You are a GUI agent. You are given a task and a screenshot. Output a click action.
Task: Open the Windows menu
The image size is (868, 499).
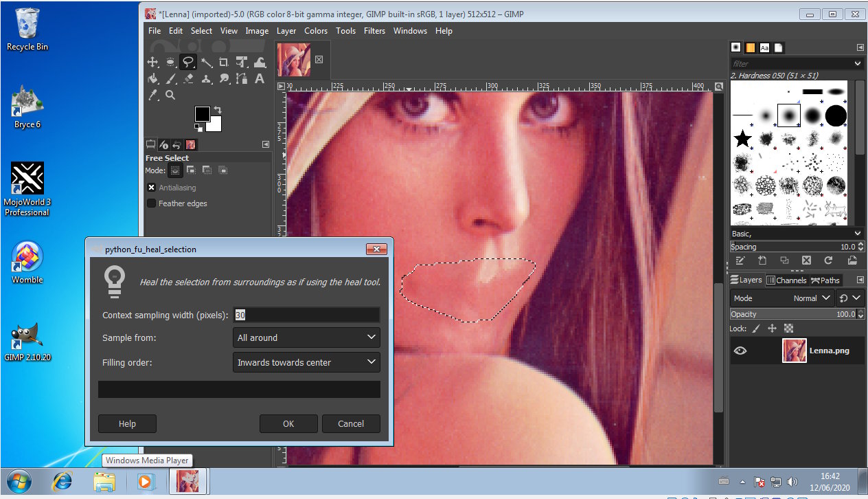[x=410, y=31]
